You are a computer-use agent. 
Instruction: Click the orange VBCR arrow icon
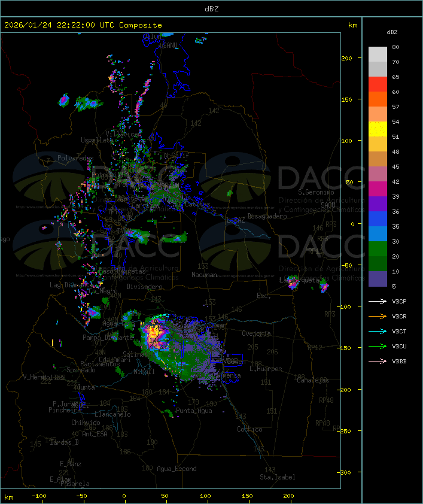coord(378,316)
